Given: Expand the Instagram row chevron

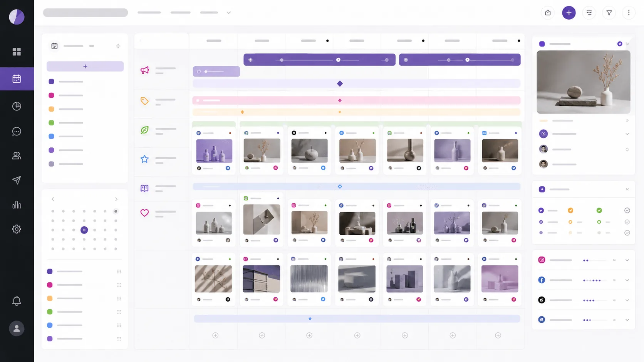Looking at the screenshot, I should tap(627, 260).
